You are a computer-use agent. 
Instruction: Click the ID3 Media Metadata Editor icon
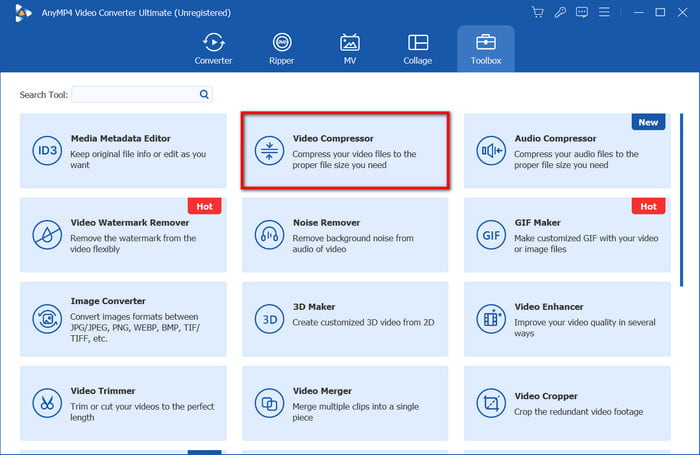coord(47,151)
